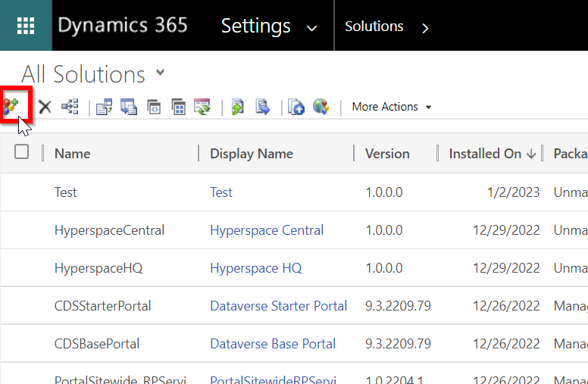The height and width of the screenshot is (384, 588).
Task: Open the More Actions dropdown
Action: coord(392,107)
